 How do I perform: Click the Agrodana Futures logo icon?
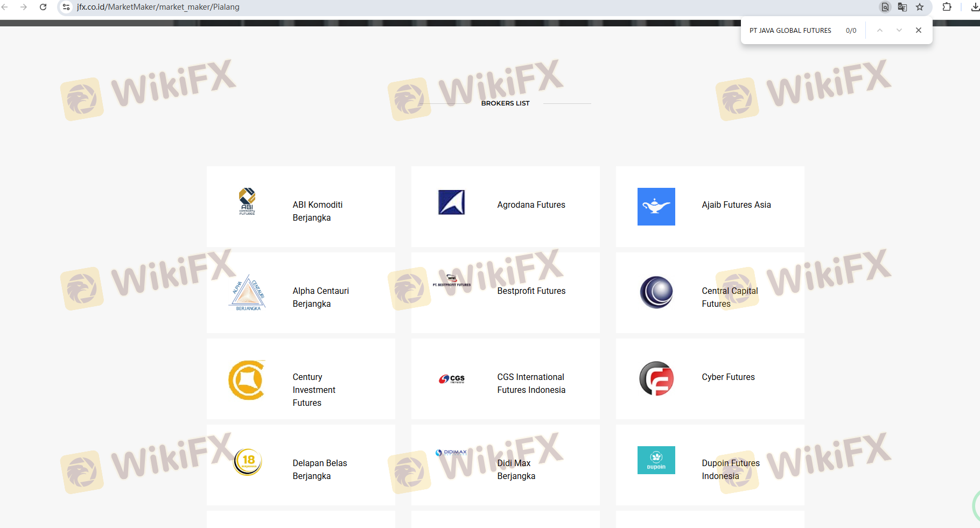451,202
